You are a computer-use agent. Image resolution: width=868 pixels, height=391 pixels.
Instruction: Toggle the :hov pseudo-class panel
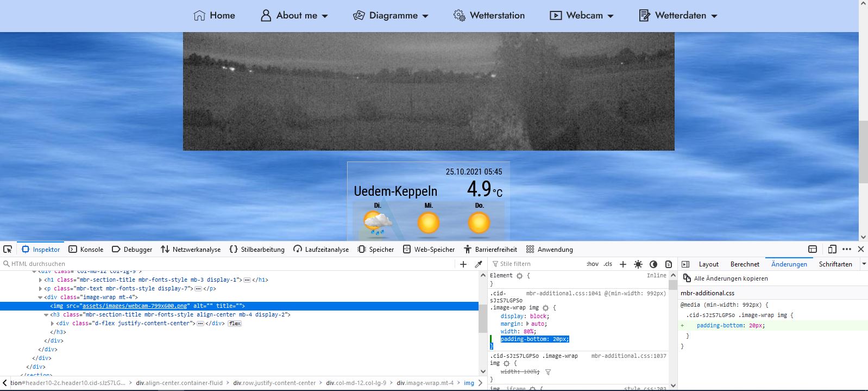[x=592, y=264]
